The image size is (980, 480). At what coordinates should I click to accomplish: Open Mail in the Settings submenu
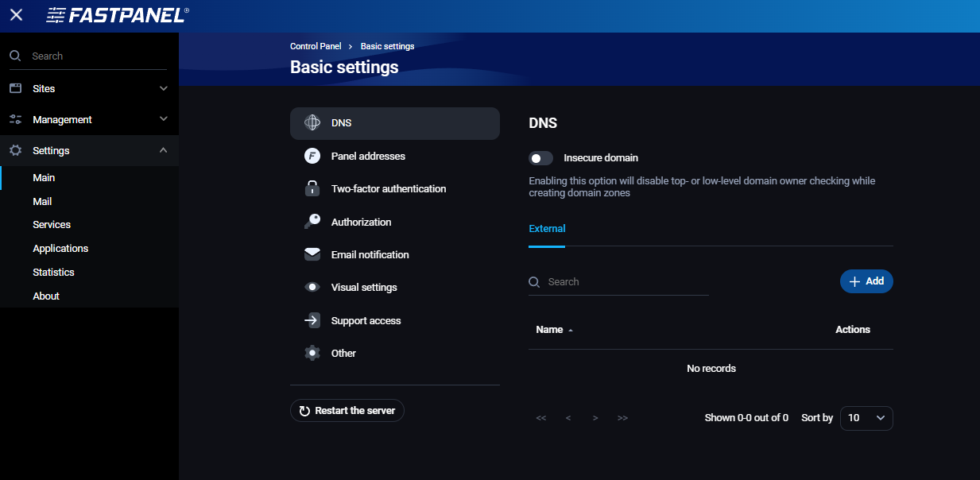42,202
